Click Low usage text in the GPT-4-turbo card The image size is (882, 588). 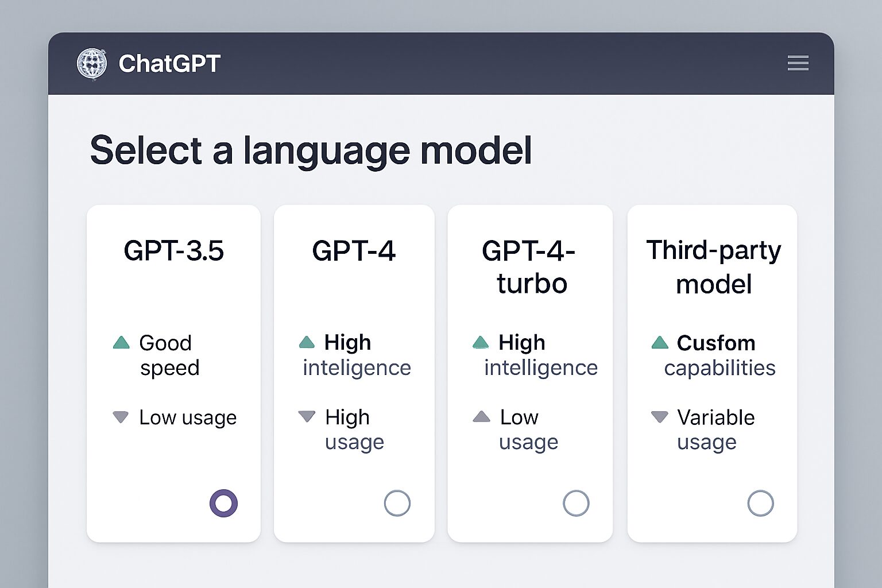(528, 430)
